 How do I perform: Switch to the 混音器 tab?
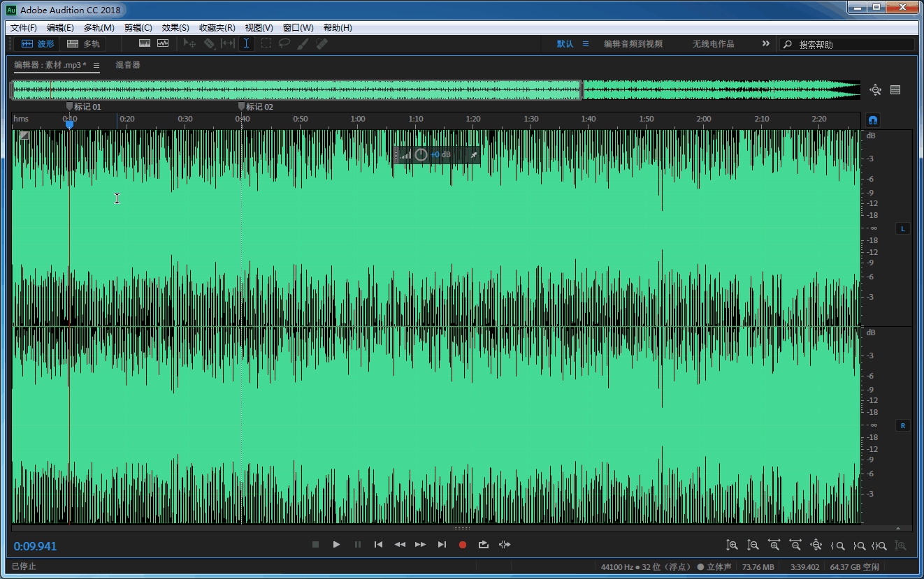pos(128,65)
